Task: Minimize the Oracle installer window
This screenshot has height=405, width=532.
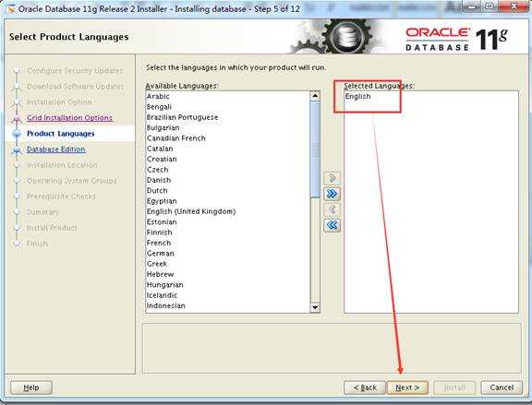Action: coord(471,6)
